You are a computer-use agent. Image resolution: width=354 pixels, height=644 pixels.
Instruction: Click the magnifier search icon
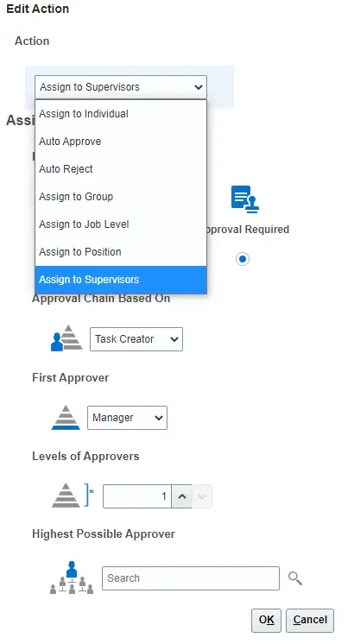(295, 578)
